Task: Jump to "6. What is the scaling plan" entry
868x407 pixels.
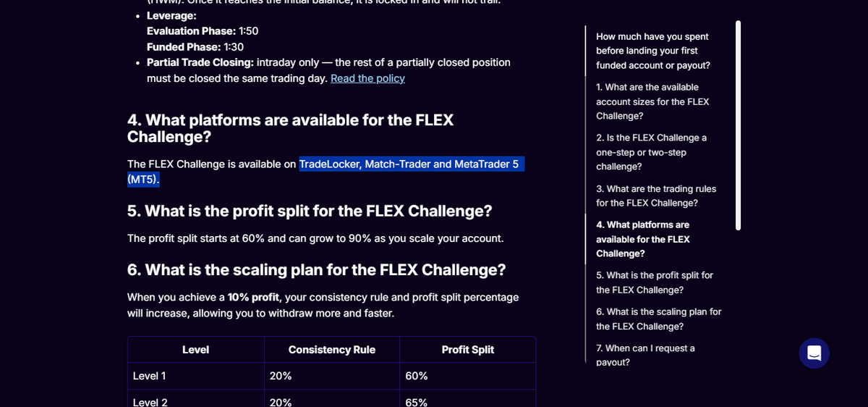Action: (659, 319)
